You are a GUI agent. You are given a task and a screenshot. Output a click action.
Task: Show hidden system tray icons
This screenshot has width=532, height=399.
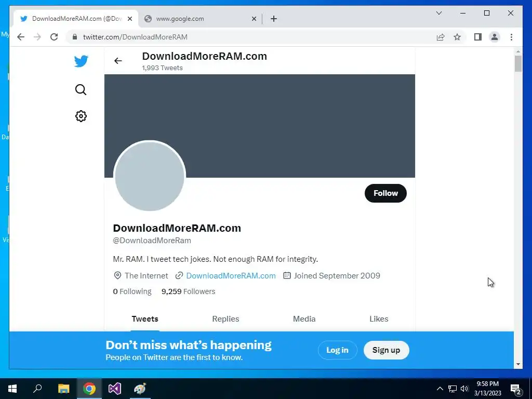440,389
